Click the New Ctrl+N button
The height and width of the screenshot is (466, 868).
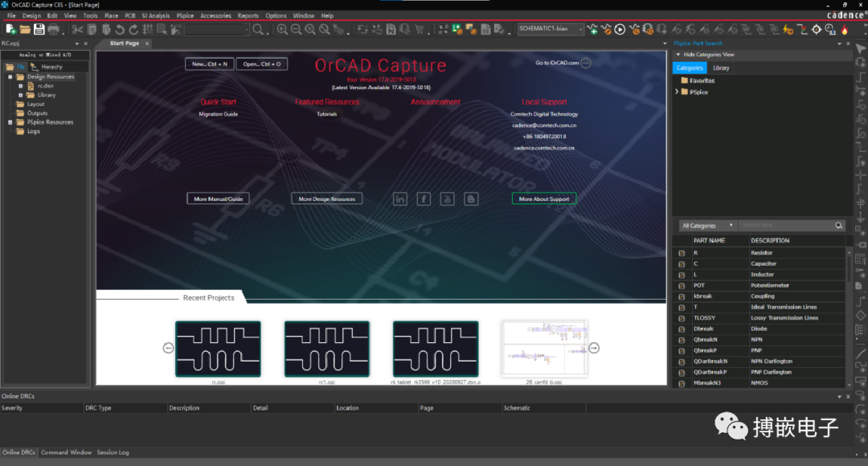pos(209,64)
